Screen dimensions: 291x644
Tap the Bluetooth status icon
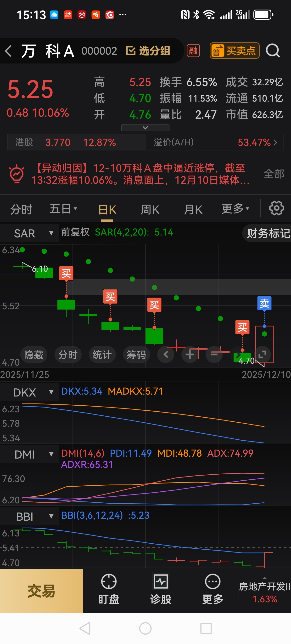tap(196, 15)
